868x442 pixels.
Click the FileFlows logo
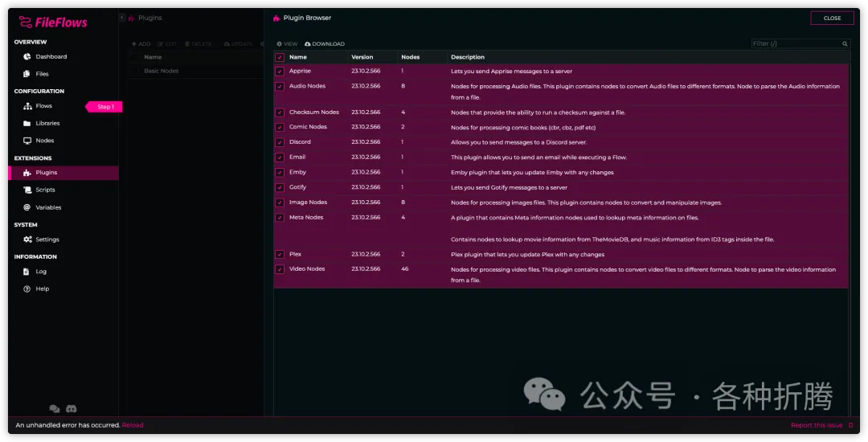click(52, 23)
